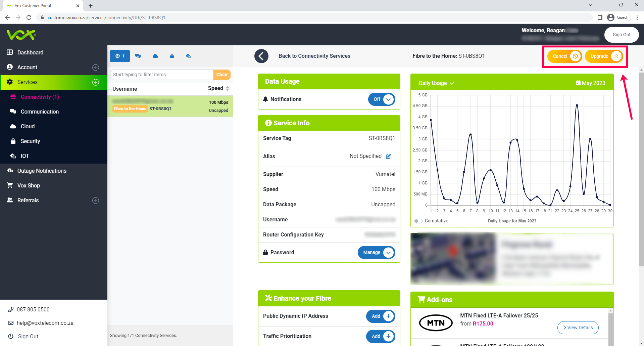Switch to the security lock filter icon
Image resolution: width=644 pixels, height=346 pixels.
pyautogui.click(x=172, y=56)
